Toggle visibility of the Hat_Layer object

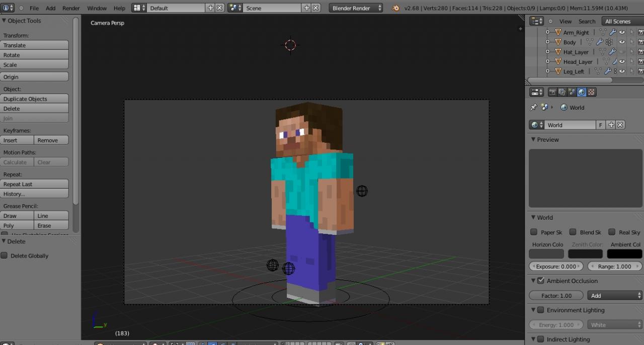[621, 52]
